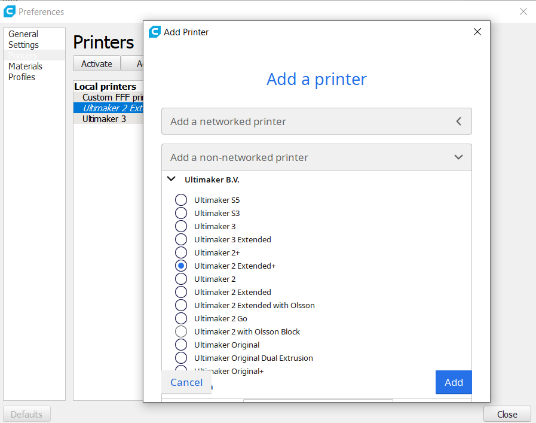Choose Ultimaker Original Dual Extrusion option
Image resolution: width=536 pixels, height=423 pixels.
tap(181, 358)
